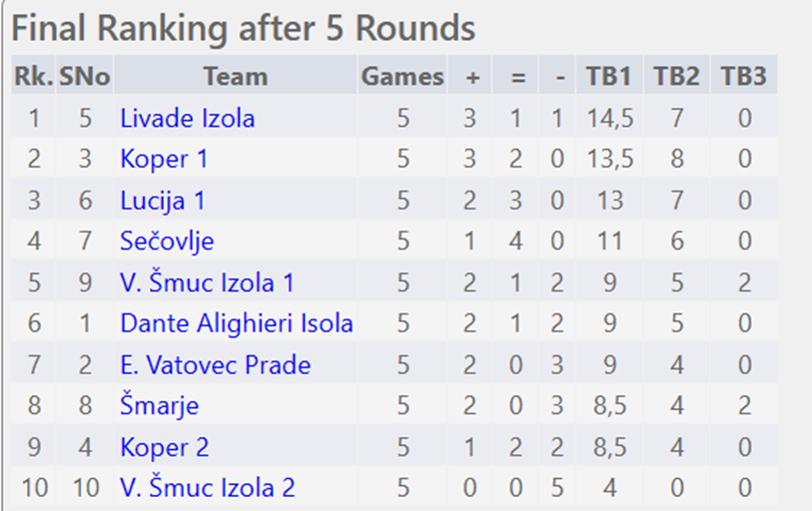This screenshot has height=511, width=812.
Task: Click the Rk. column header
Action: point(33,76)
